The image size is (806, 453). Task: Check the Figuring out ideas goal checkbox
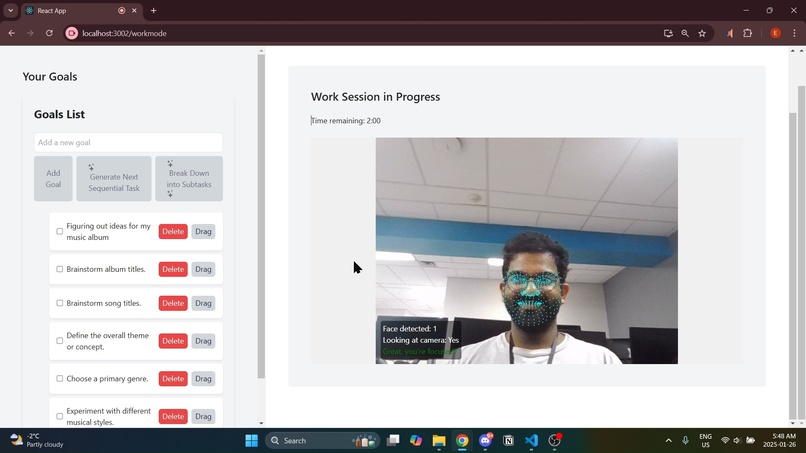point(60,231)
